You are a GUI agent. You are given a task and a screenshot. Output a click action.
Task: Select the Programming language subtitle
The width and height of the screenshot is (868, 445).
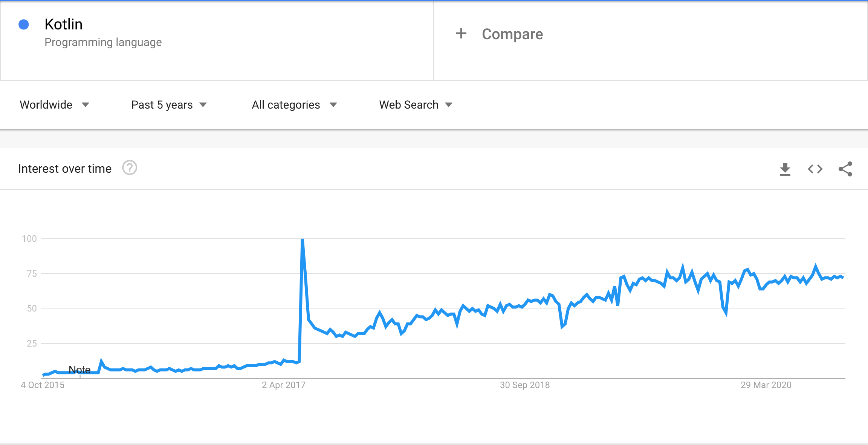click(x=103, y=42)
